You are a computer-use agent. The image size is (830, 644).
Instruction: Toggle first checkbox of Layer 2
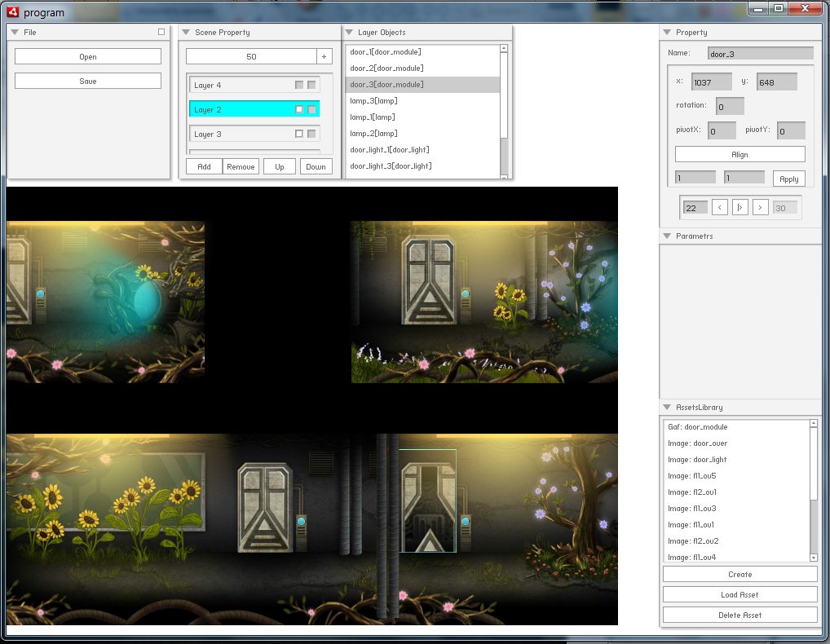[299, 109]
